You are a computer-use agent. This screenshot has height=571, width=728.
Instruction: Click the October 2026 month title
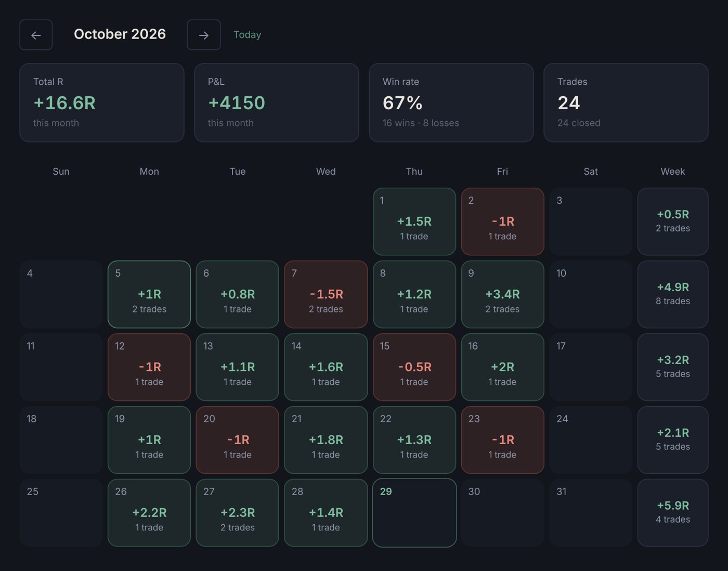click(x=120, y=34)
